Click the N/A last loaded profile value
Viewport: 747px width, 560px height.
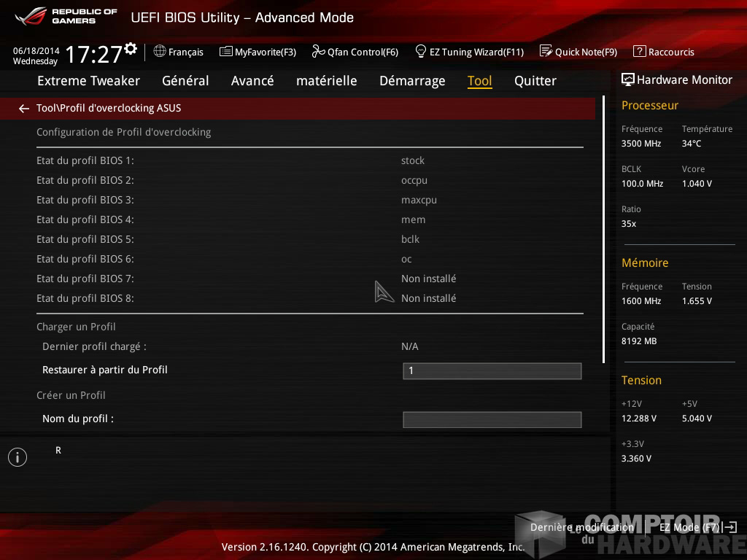410,346
